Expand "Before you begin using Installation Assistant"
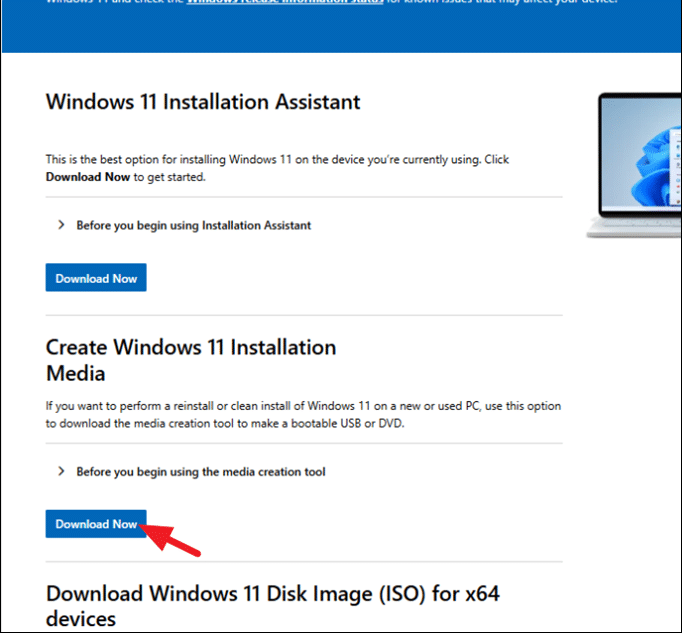 click(193, 226)
